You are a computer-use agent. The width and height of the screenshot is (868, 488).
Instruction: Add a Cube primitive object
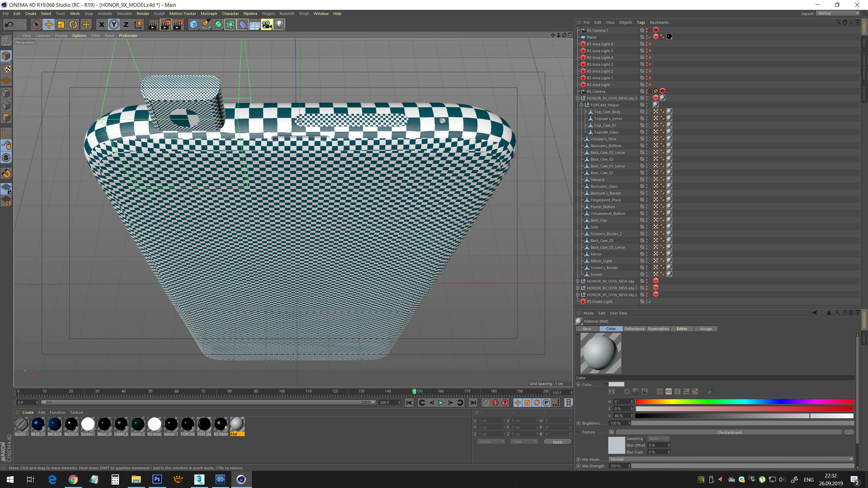coord(194,24)
